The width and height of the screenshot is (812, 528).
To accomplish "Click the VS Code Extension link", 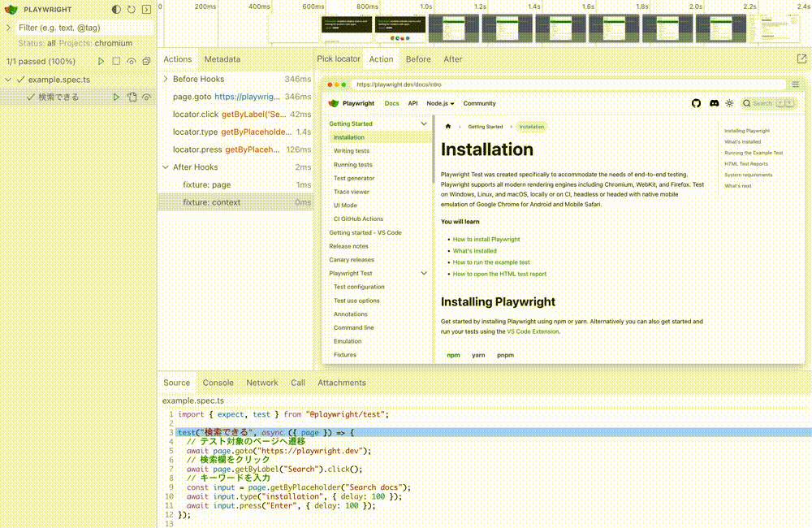I will 533,331.
